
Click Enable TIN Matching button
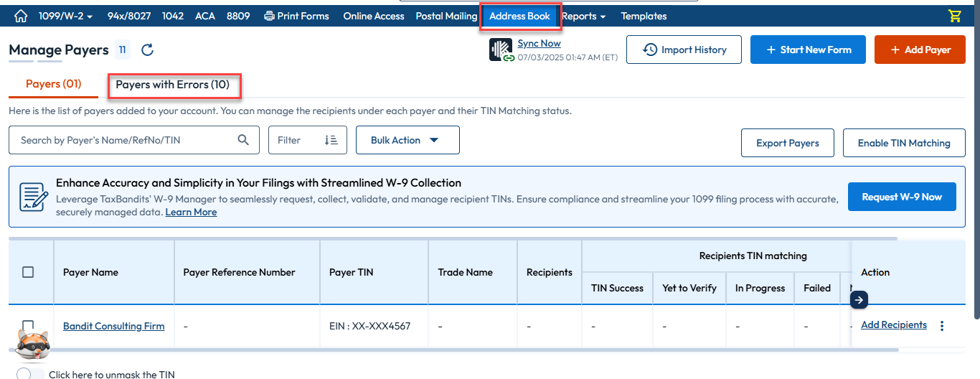tap(904, 143)
